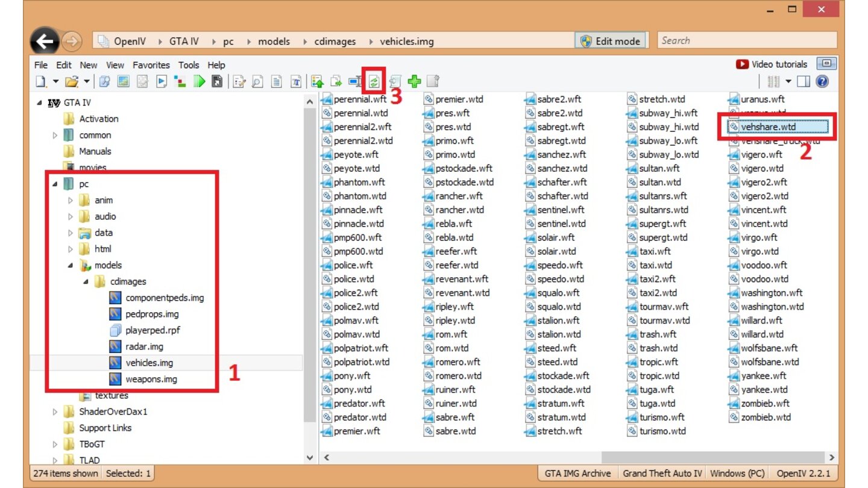Screen dimensions: 868x488
Task: Click the Back navigation arrow
Action: [45, 41]
